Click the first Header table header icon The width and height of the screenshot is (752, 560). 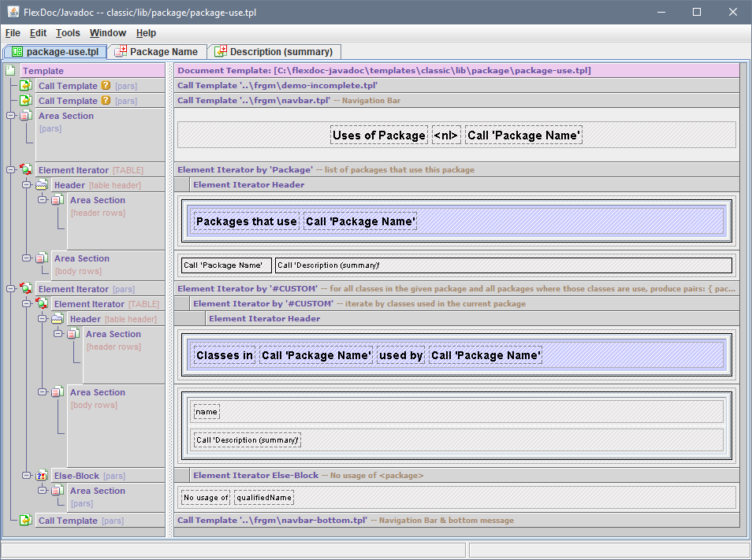click(x=41, y=185)
